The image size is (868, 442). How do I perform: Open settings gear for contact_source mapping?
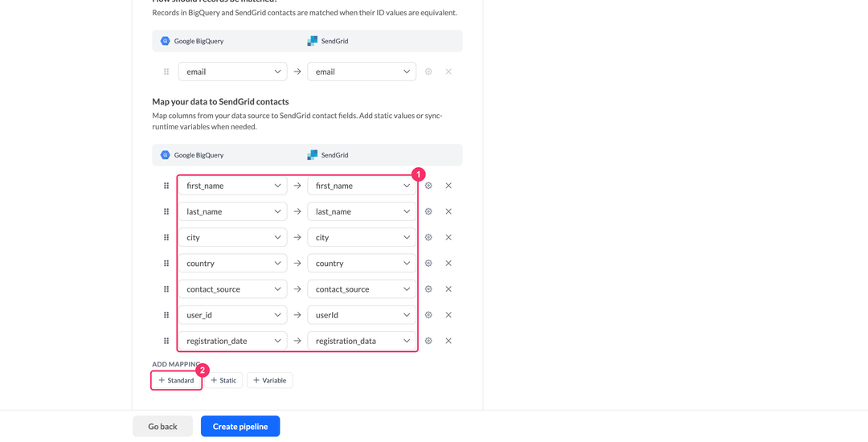coord(428,289)
